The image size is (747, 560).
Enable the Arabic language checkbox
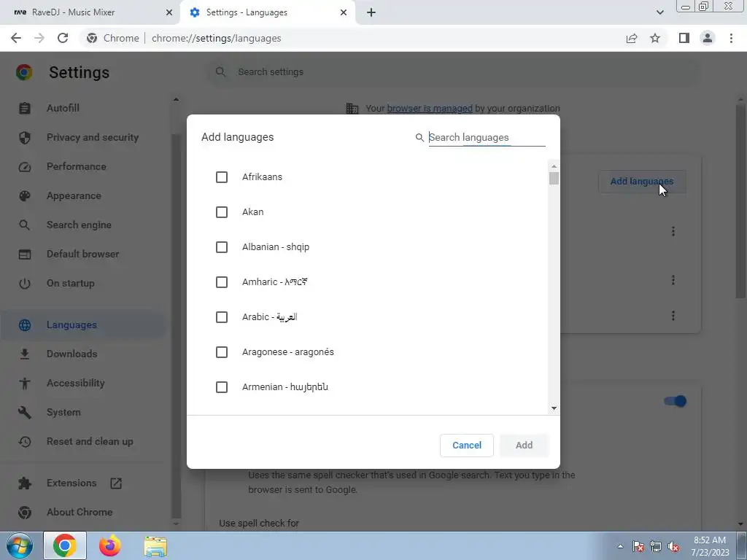[222, 317]
